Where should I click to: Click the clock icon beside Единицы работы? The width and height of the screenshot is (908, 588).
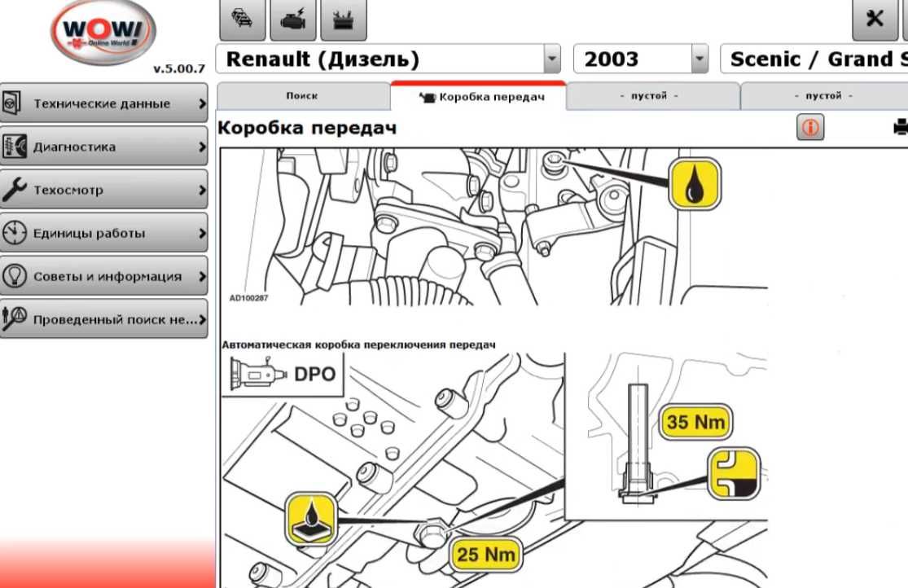14,233
